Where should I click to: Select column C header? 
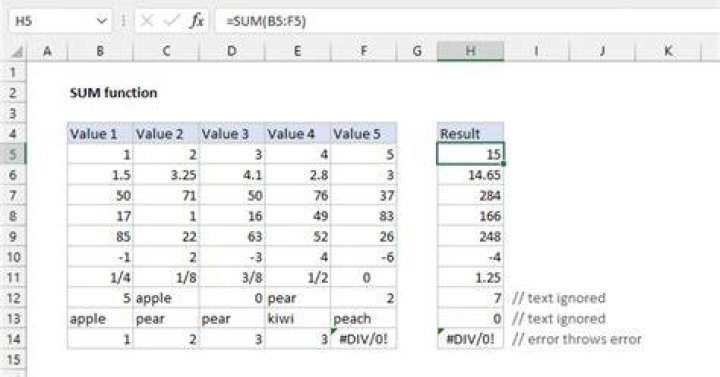point(166,51)
